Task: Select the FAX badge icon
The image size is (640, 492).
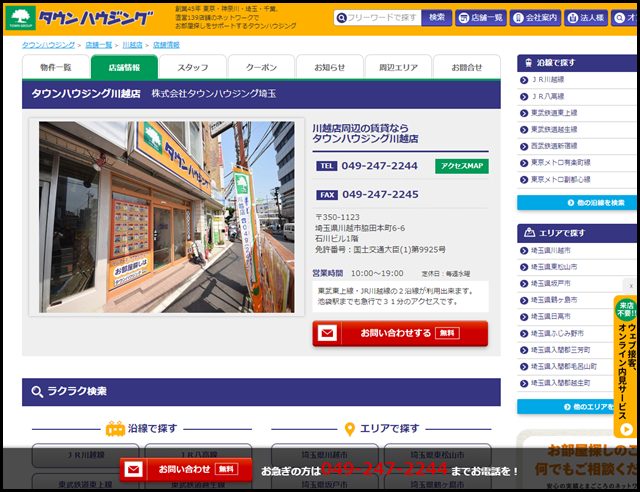Action: click(327, 195)
